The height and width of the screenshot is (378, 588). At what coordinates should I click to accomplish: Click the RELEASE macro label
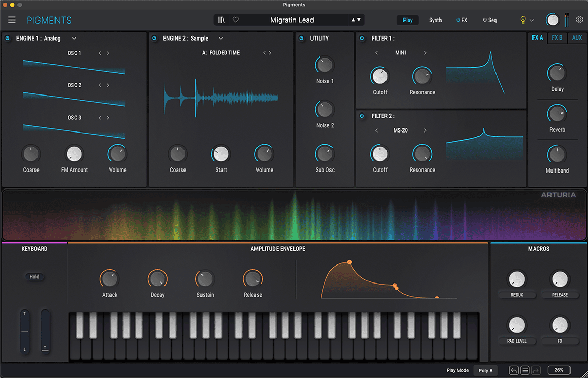(560, 295)
